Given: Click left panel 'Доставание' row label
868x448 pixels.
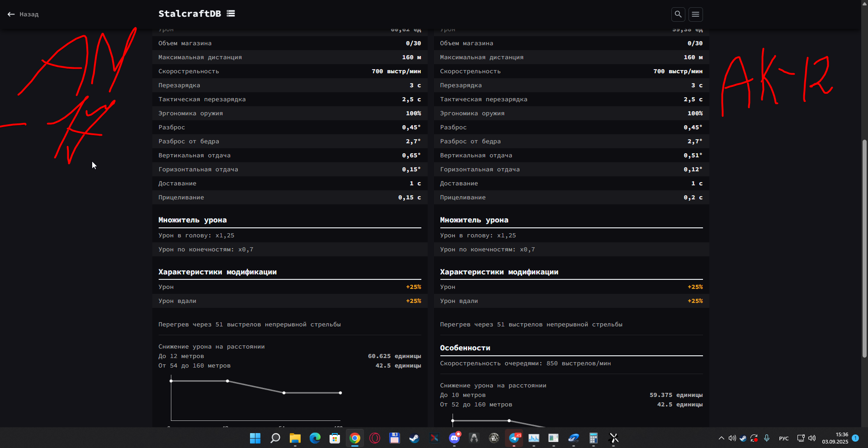Looking at the screenshot, I should (x=177, y=184).
